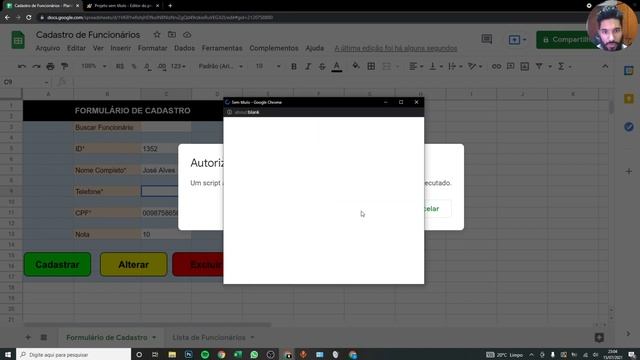This screenshot has height=360, width=640.
Task: Show all sheets list button
Action: (44, 337)
